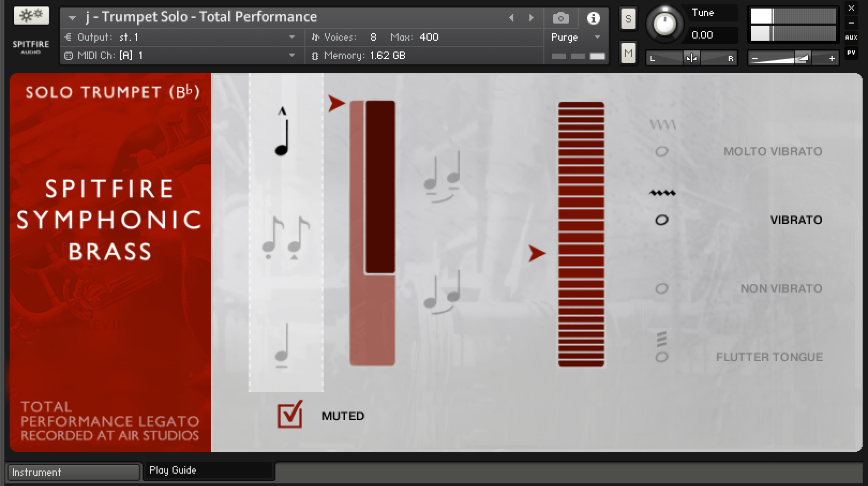Open the Spitfire snowflake settings icon
868x486 pixels.
pyautogui.click(x=31, y=16)
